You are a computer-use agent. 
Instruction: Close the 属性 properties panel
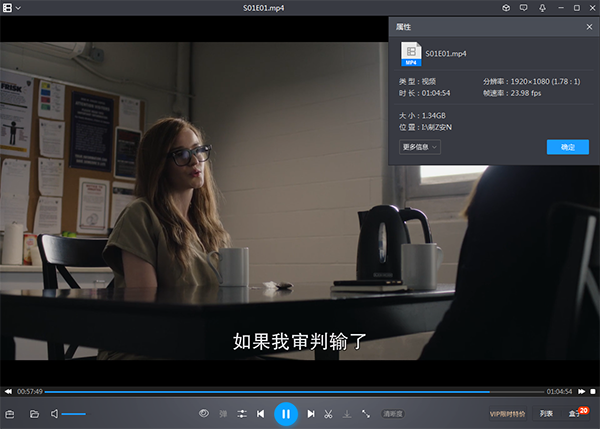coord(589,27)
